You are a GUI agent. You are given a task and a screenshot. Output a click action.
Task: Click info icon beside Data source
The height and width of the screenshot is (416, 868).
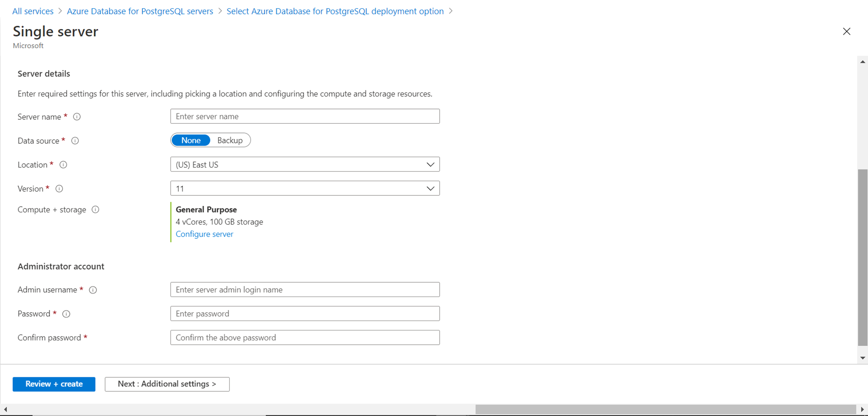tap(75, 141)
